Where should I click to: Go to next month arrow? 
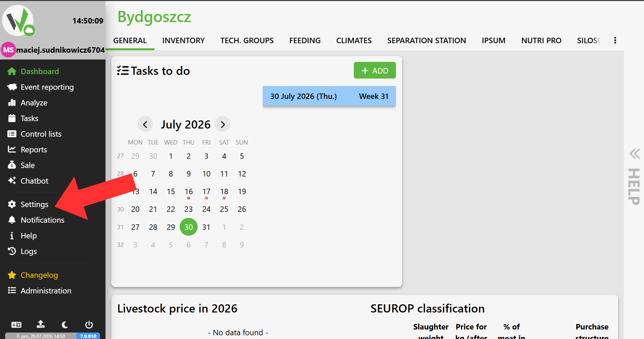click(222, 124)
